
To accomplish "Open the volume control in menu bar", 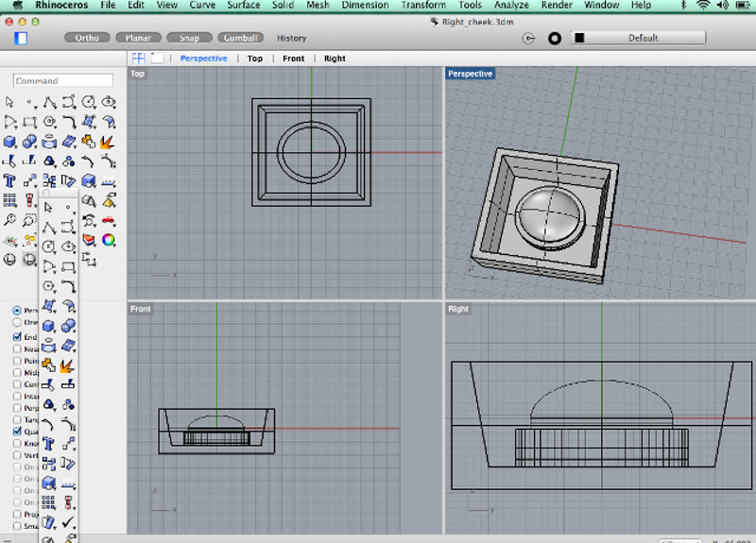I will coord(722,6).
